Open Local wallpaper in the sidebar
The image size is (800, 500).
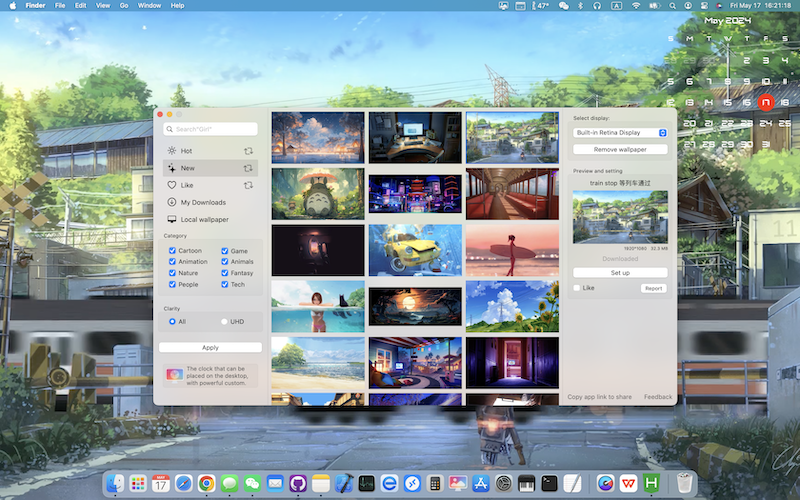(x=210, y=219)
